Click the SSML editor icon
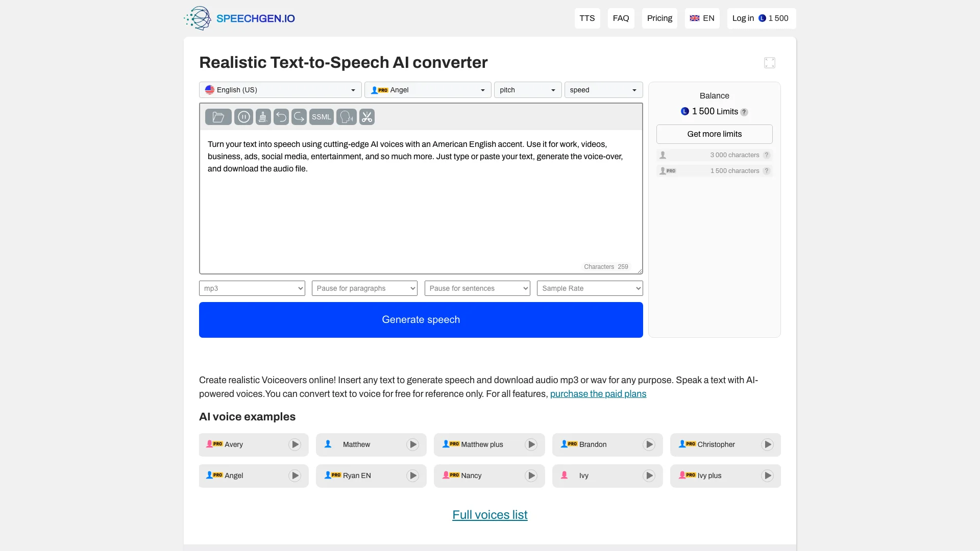 point(321,116)
